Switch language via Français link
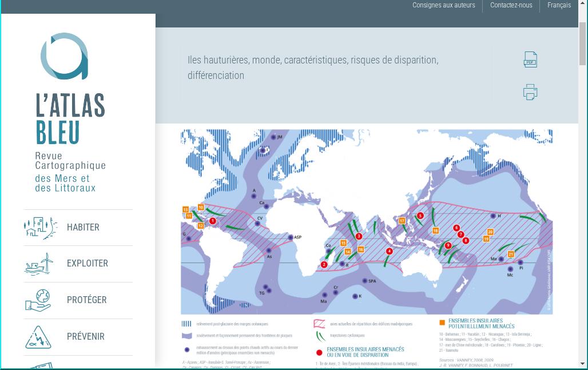This screenshot has height=370, width=588. (559, 5)
